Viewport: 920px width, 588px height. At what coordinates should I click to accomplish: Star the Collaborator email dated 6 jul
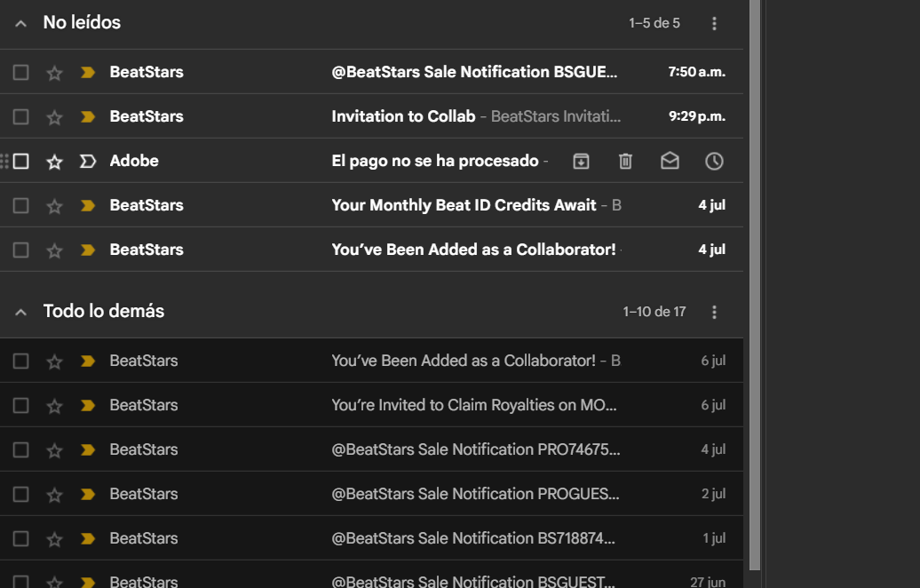point(54,362)
